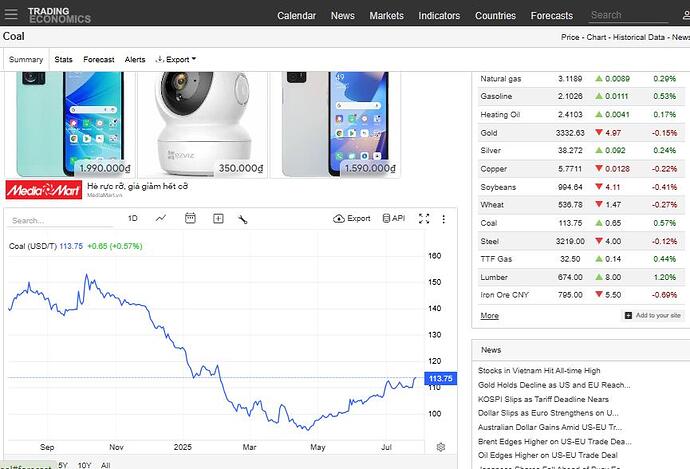Select the All time range
This screenshot has width=690, height=469.
point(105,465)
